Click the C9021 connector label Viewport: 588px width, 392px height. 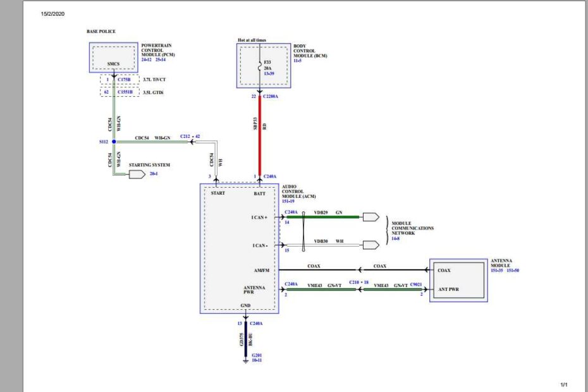pos(417,285)
